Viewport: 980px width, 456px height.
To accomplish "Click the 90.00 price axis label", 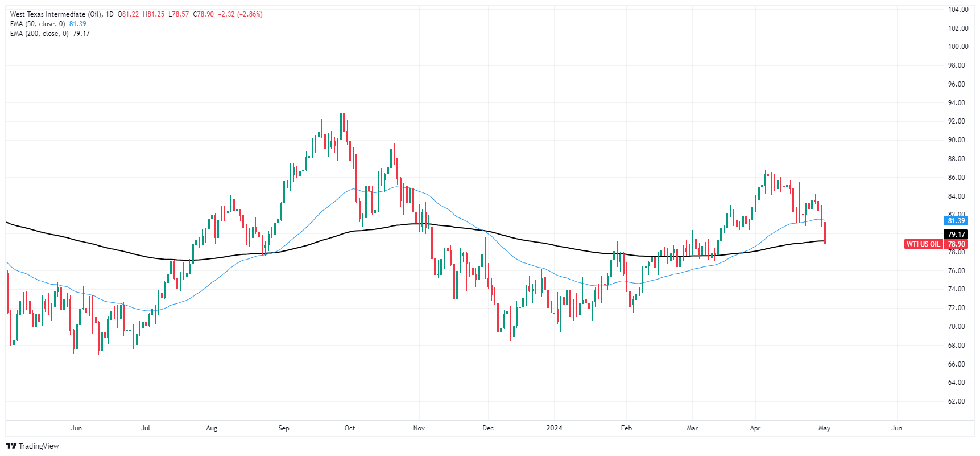I will point(958,140).
